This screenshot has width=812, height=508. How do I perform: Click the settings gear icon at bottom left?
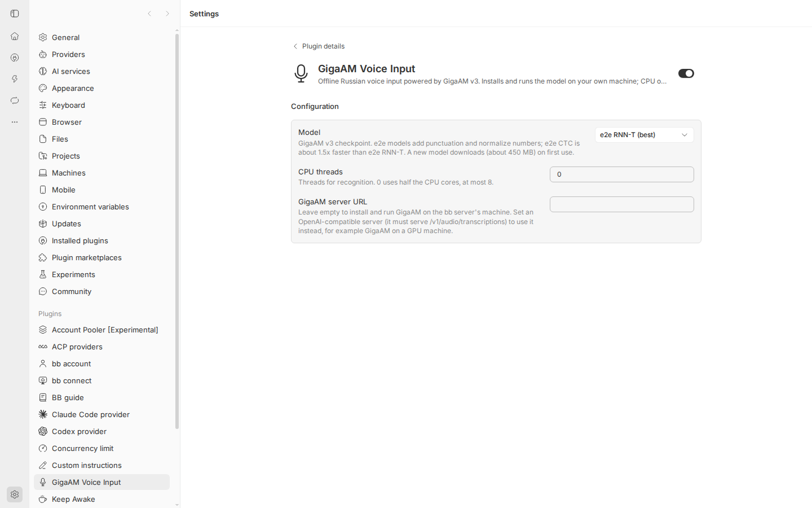pos(15,494)
